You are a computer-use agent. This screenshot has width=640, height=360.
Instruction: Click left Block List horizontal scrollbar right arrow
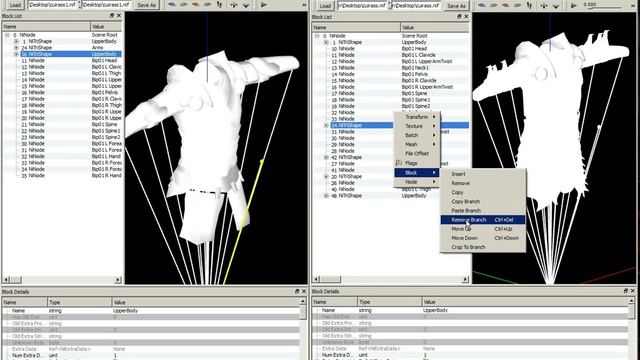click(x=118, y=280)
